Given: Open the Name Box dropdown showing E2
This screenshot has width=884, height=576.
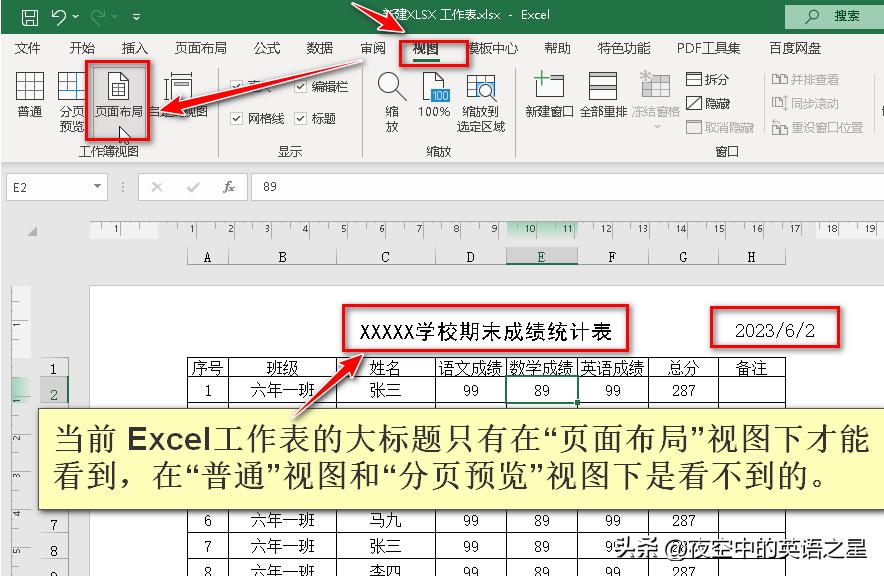Looking at the screenshot, I should click(96, 186).
